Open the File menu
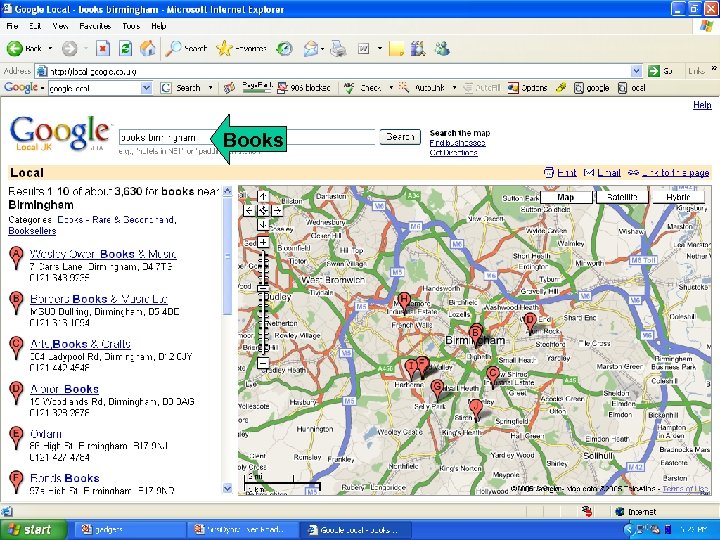Viewport: 720px width, 540px height. point(12,26)
